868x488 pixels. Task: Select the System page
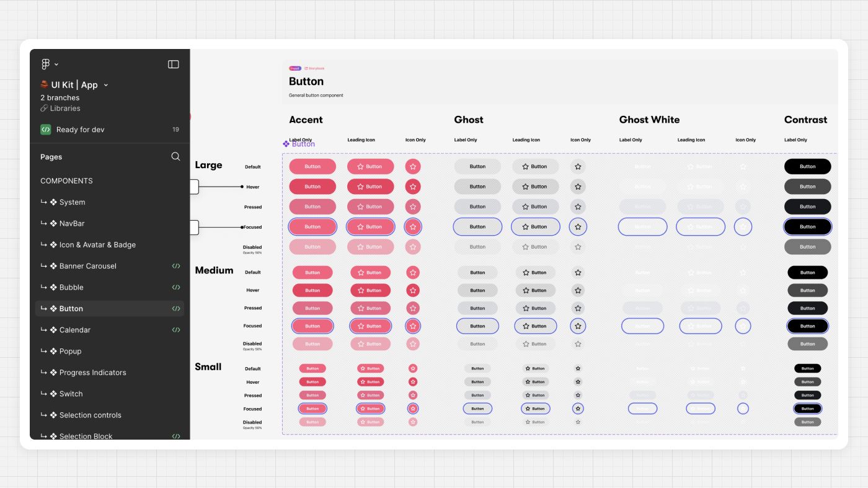pos(72,202)
